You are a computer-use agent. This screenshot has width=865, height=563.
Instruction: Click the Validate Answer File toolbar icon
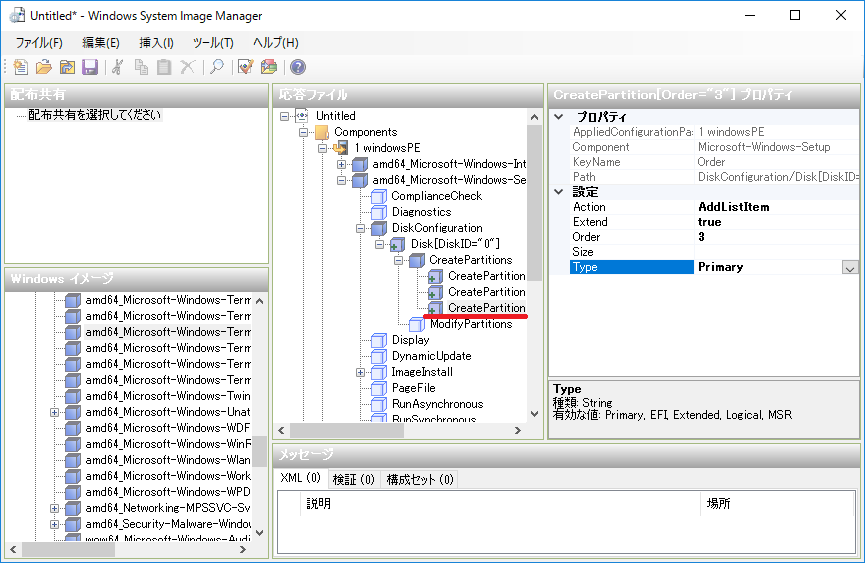click(x=245, y=67)
